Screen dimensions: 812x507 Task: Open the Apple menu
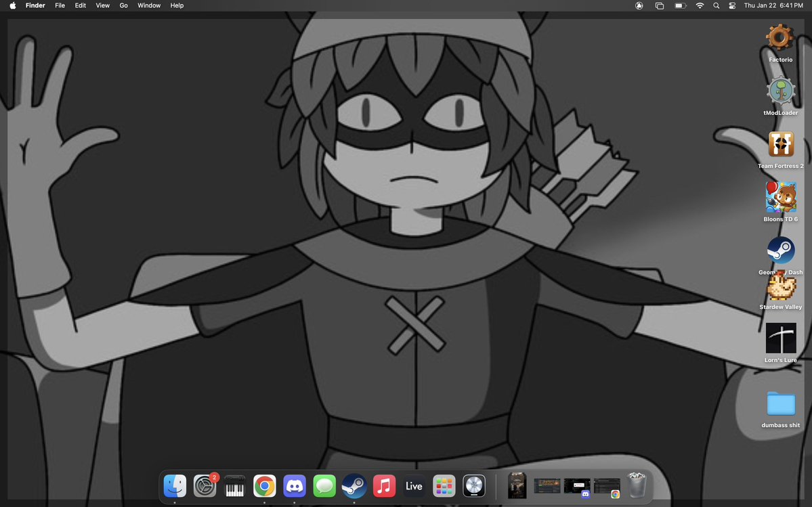point(13,5)
